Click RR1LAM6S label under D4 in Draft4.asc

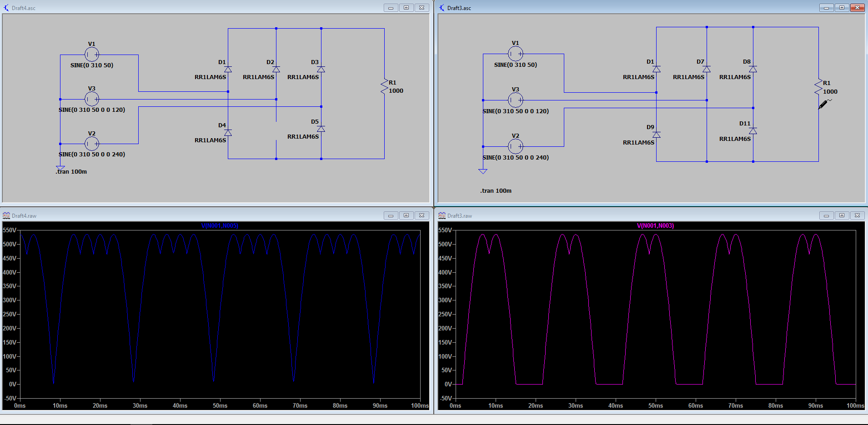(210, 140)
